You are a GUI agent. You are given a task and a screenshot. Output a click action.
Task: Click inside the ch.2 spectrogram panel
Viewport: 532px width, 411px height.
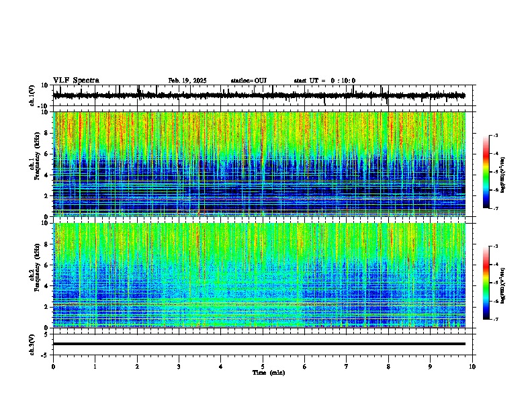click(259, 275)
